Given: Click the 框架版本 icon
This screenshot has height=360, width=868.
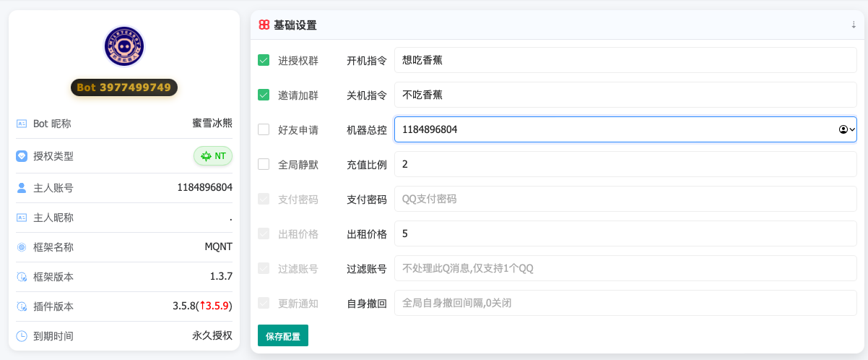Looking at the screenshot, I should point(22,277).
